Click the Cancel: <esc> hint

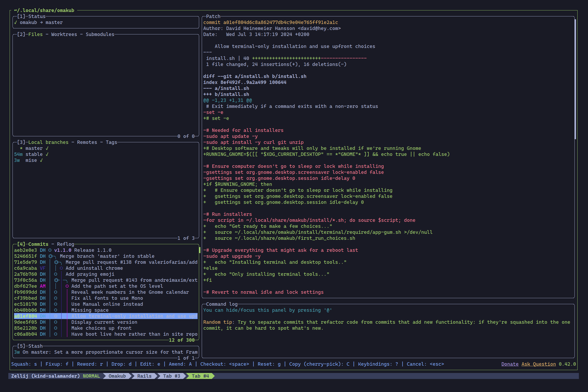tap(425, 364)
